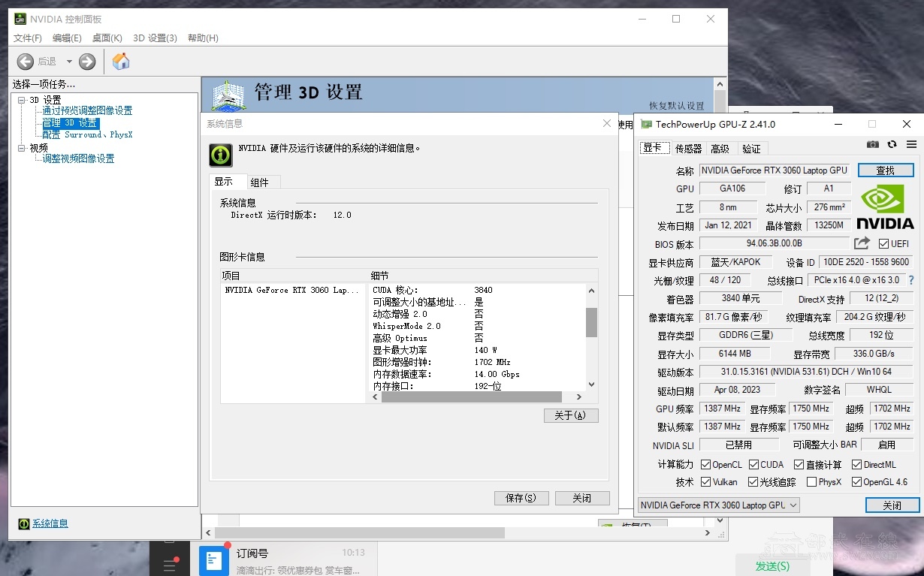Click the GPU-Z refresh icon
Screen dimensions: 924x576
[892, 144]
